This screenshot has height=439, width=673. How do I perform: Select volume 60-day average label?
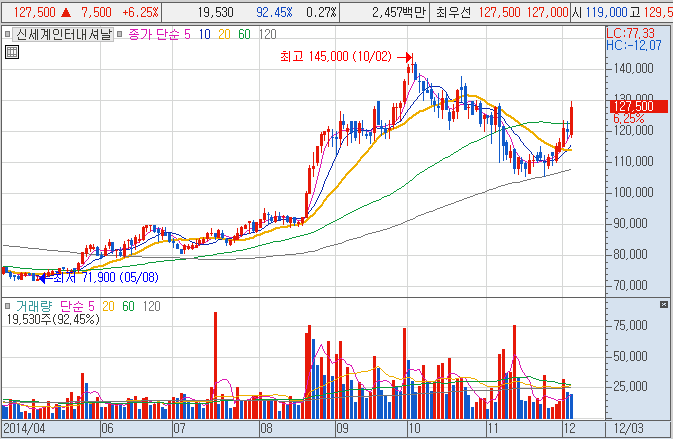tap(128, 306)
